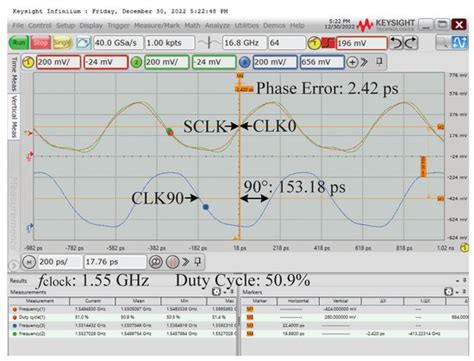
Task: Open the Trigger menu
Action: 118,25
